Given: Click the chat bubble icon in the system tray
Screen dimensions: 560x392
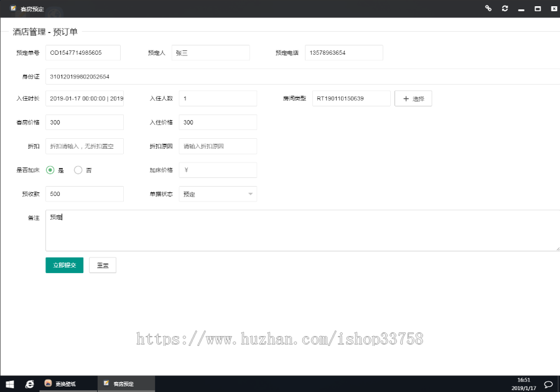Looking at the screenshot, I should point(548,384).
